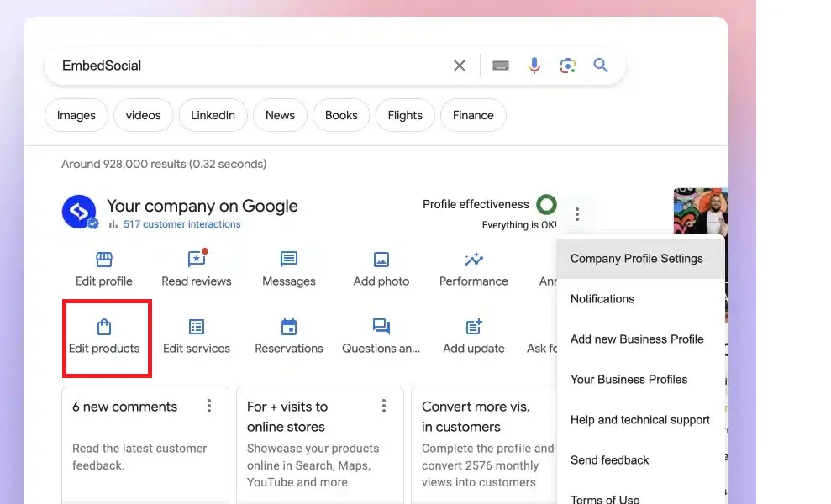Click the Add photo icon
831x504 pixels.
[x=381, y=260]
